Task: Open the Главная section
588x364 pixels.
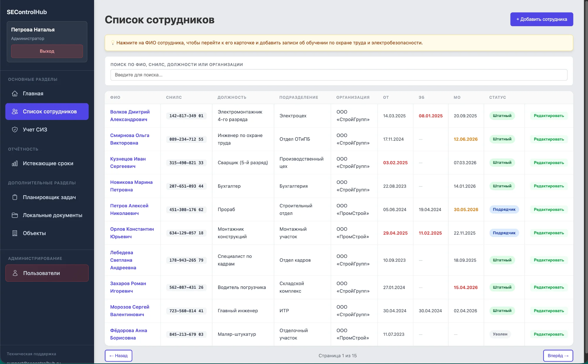Action: 47,93
